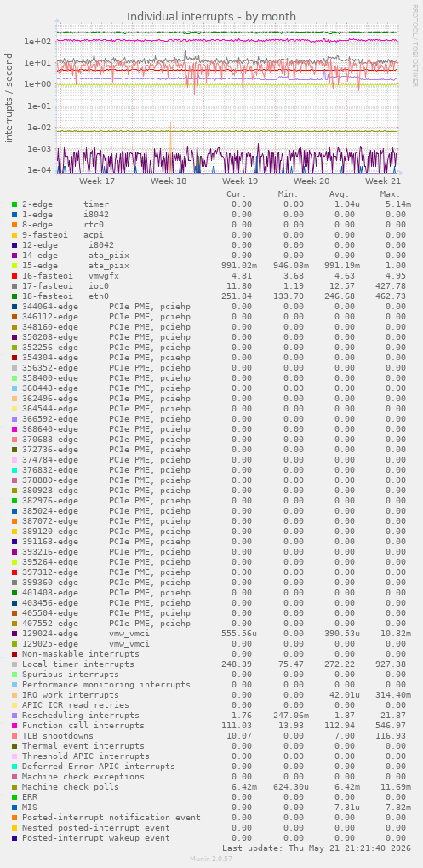
Task: Click the green swatch for 18-fasteoi eth0
Action: (14, 296)
